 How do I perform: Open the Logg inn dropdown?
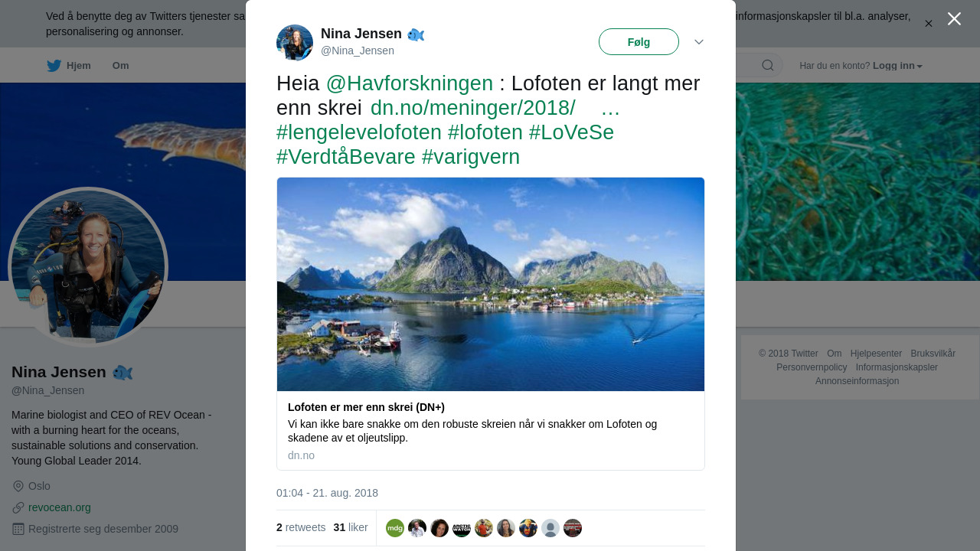(897, 66)
